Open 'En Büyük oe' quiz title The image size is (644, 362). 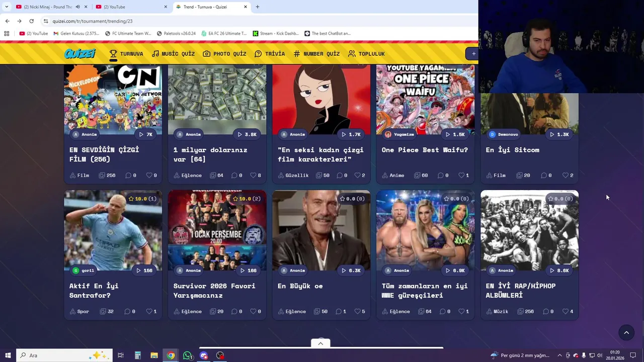300,286
